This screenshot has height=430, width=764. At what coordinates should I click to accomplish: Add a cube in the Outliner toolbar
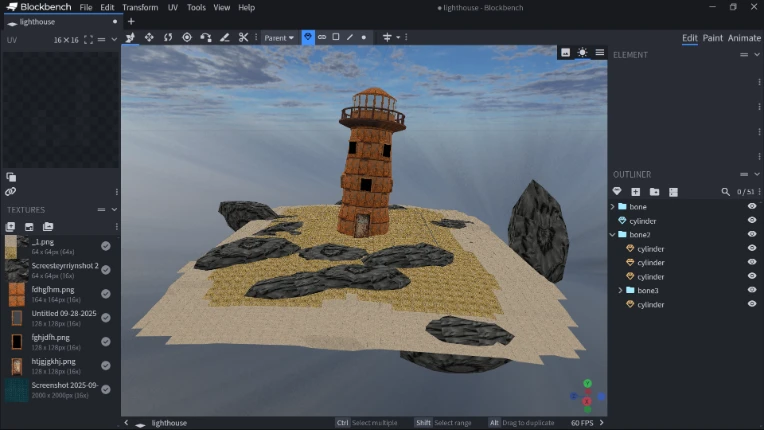click(x=635, y=192)
